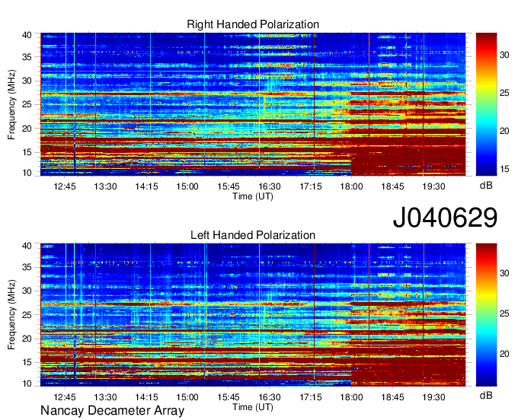Click the 30 MHz tick of the Right Handed plot
The width and height of the screenshot is (518, 420).
click(x=27, y=81)
